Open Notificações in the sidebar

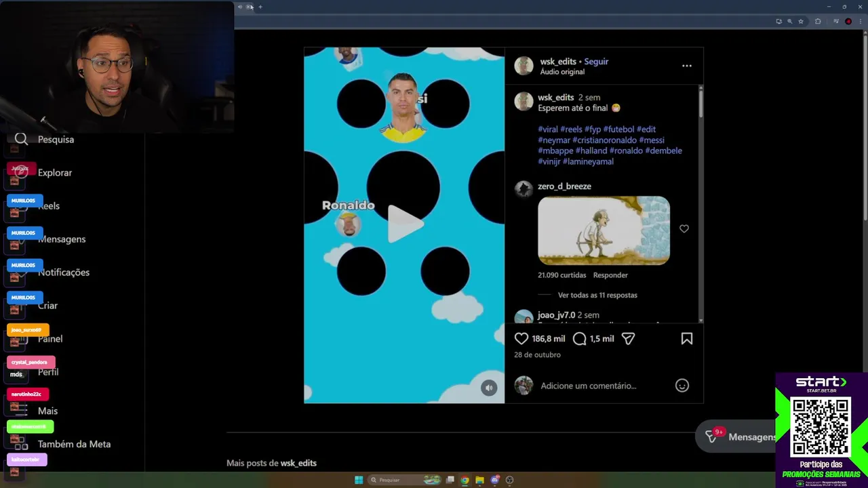pyautogui.click(x=64, y=272)
